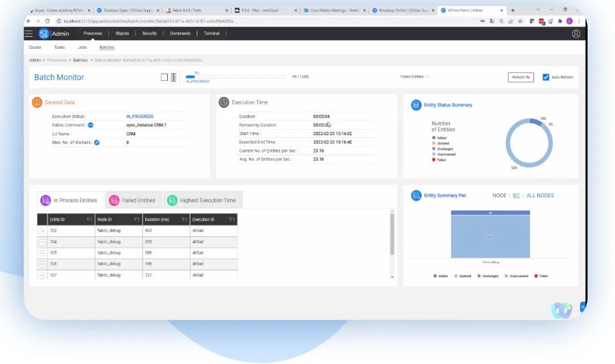Pause the batch with the pause icon
Viewport: 615px width, 364px height.
tap(173, 77)
